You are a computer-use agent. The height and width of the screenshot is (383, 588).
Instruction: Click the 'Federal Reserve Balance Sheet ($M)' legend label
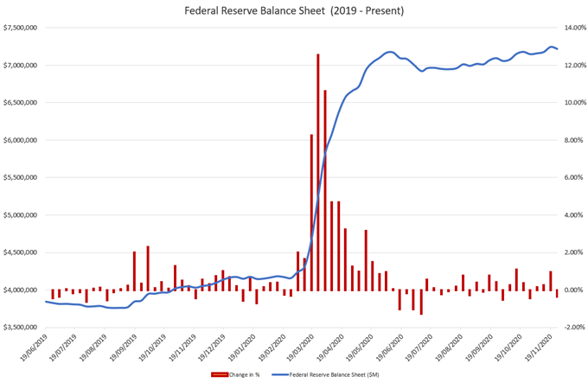(334, 374)
